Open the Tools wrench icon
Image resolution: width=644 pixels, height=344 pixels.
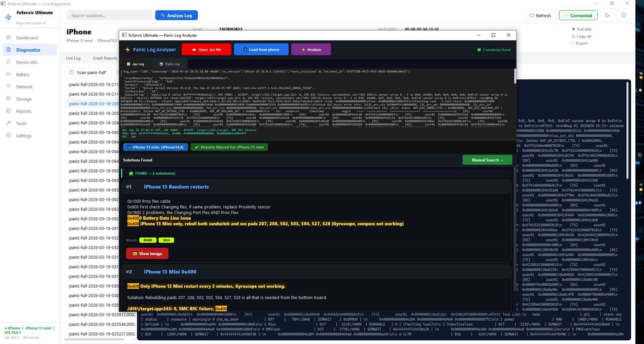(8, 123)
